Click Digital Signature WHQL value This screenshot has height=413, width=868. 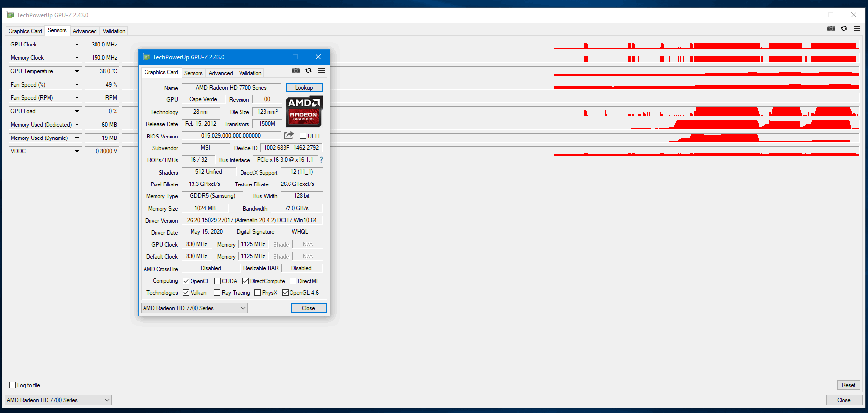(300, 231)
